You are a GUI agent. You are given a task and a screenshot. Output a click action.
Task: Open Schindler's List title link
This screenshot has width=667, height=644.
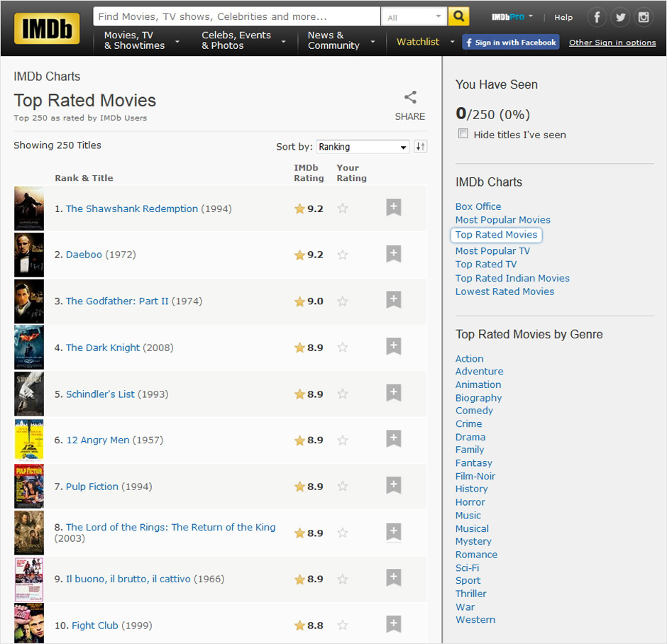coord(100,394)
